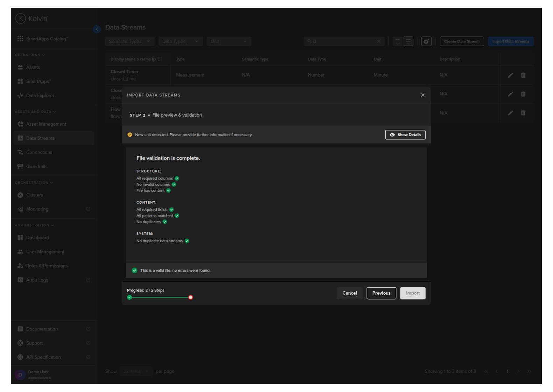
Task: Open the Semantic Types filter dropdown
Action: click(129, 41)
